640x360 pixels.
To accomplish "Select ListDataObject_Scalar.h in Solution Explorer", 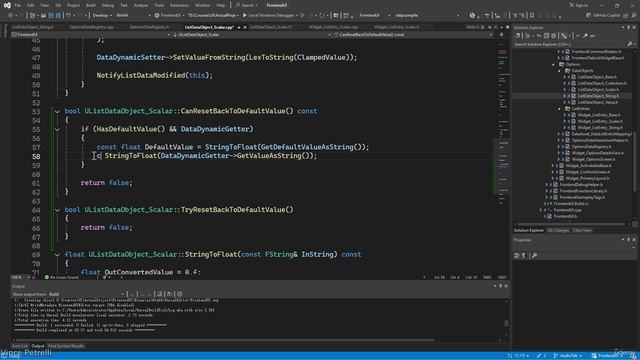I will 598,89.
